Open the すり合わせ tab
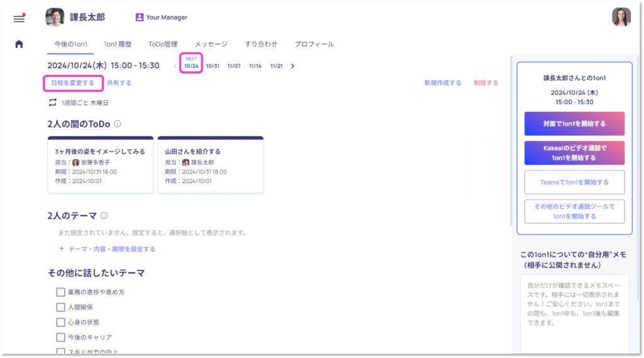This screenshot has height=358, width=644. (x=261, y=45)
